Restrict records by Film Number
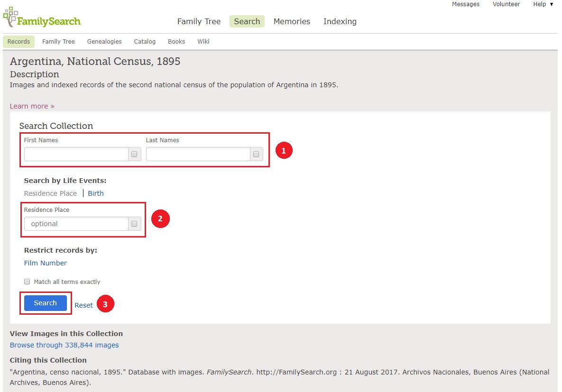The width and height of the screenshot is (562, 392). tap(46, 263)
